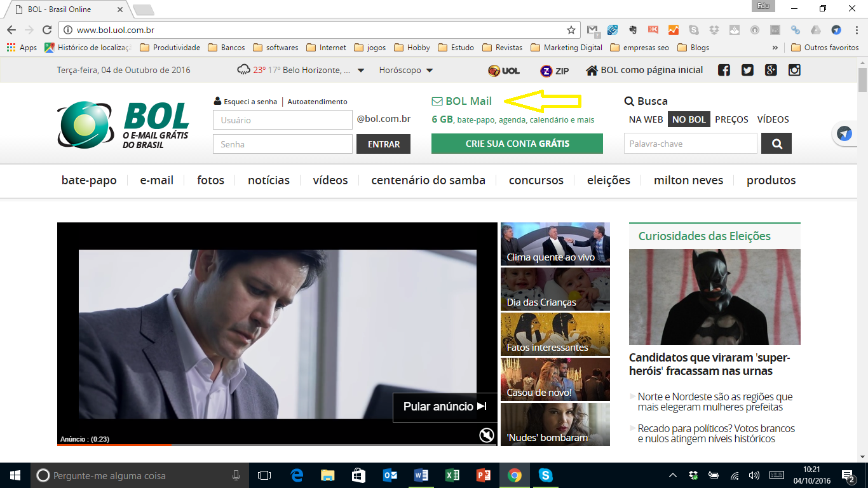868x488 pixels.
Task: Open Skype from the Windows taskbar
Action: pos(545,475)
